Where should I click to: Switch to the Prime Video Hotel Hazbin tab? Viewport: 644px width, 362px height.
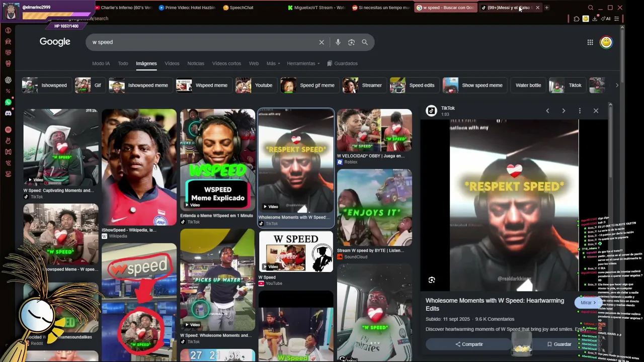[x=187, y=8]
